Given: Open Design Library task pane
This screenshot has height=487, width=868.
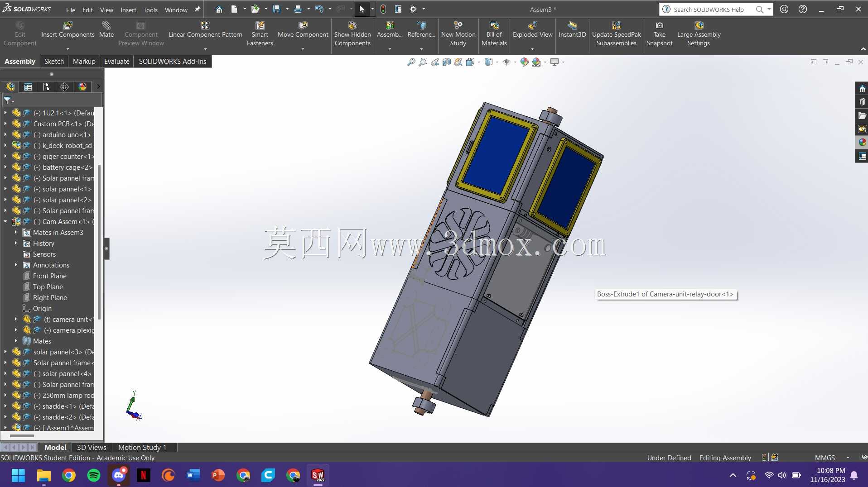Looking at the screenshot, I should pos(862,102).
